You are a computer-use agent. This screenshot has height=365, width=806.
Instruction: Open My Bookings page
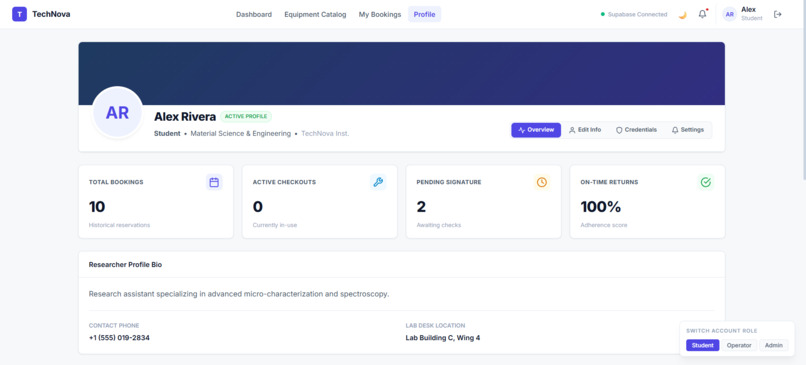[380, 14]
